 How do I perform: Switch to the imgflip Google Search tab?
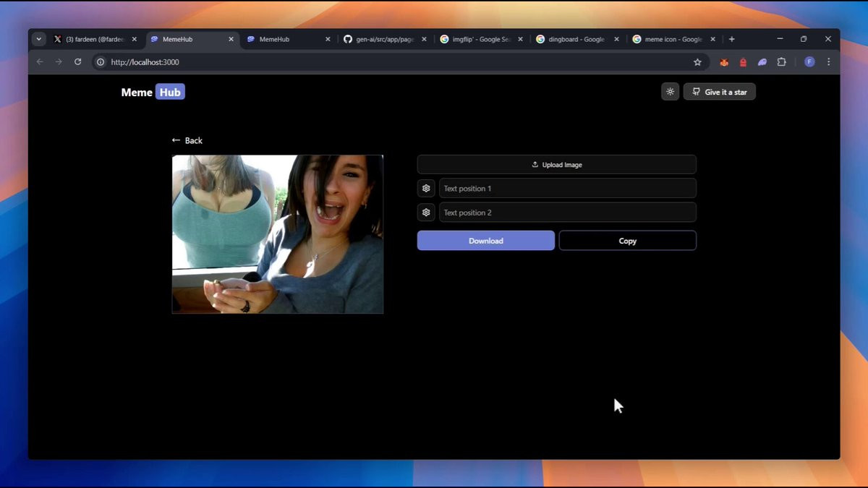pyautogui.click(x=481, y=39)
